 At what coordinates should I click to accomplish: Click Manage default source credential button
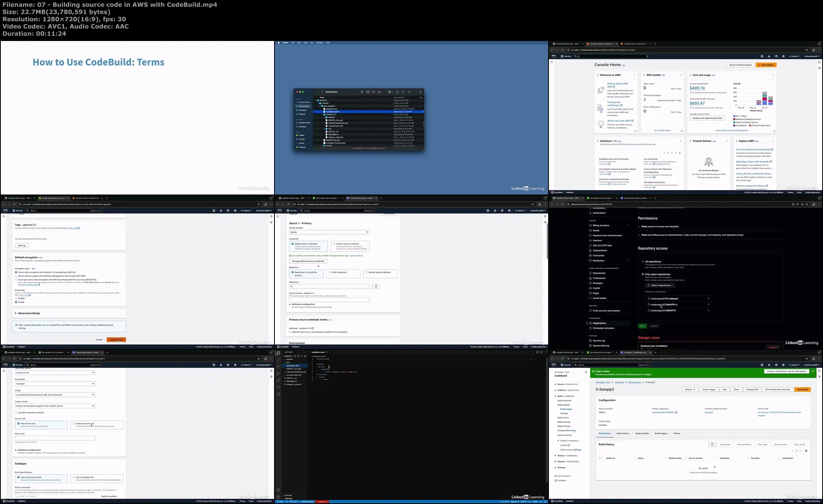[x=308, y=261]
